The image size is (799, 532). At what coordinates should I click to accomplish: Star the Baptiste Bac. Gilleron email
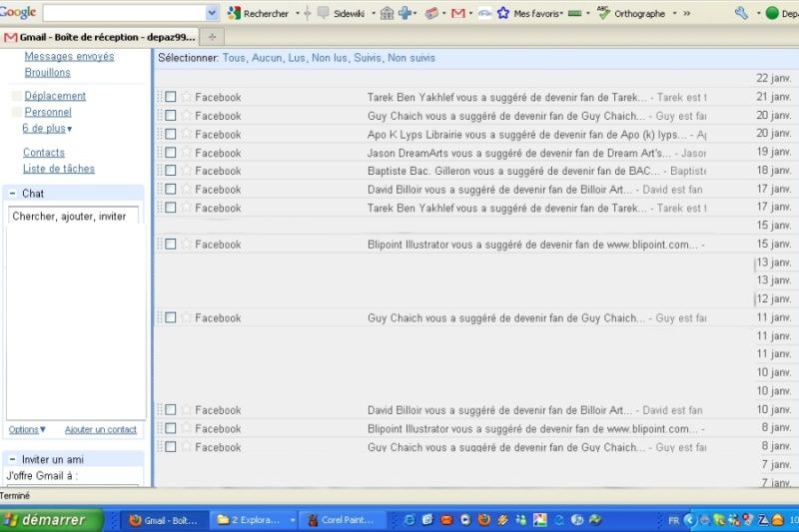[x=186, y=171]
